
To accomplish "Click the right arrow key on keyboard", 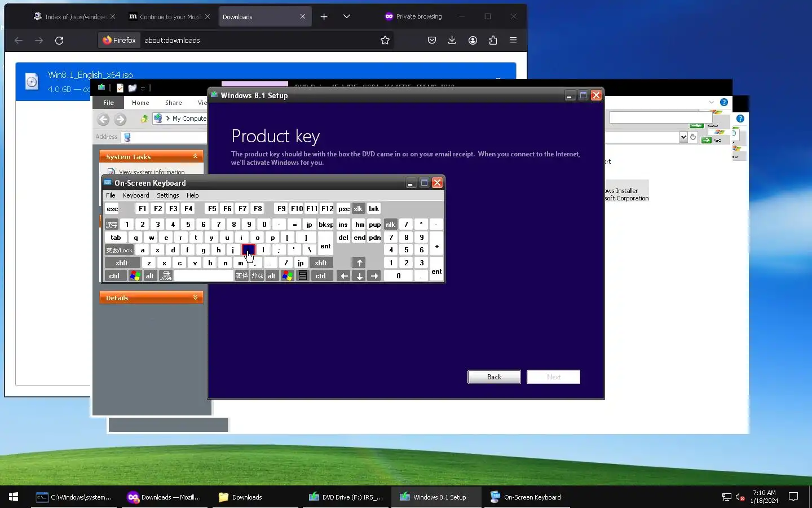I will coord(374,276).
